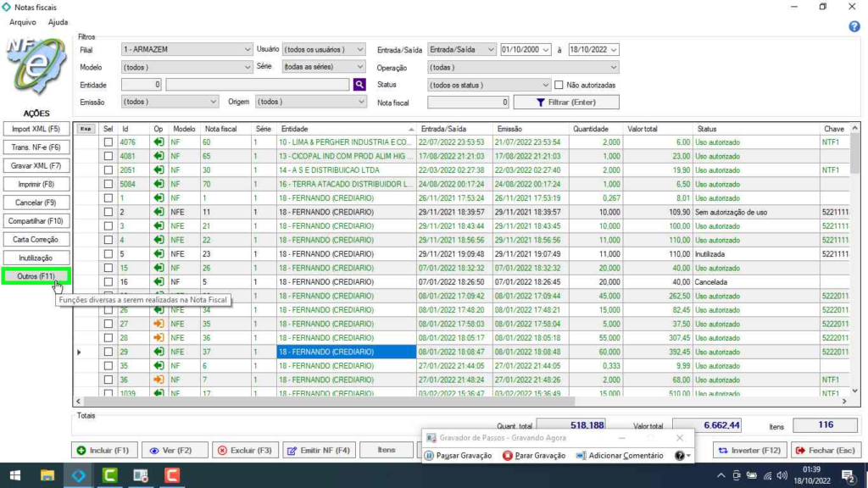Check the Sel box for Id 4081

click(108, 156)
